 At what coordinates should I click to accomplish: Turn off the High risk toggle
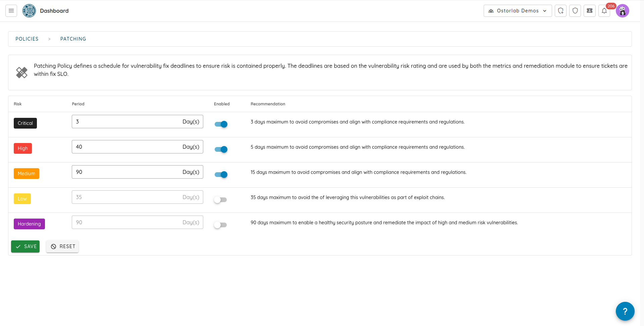[x=221, y=149]
